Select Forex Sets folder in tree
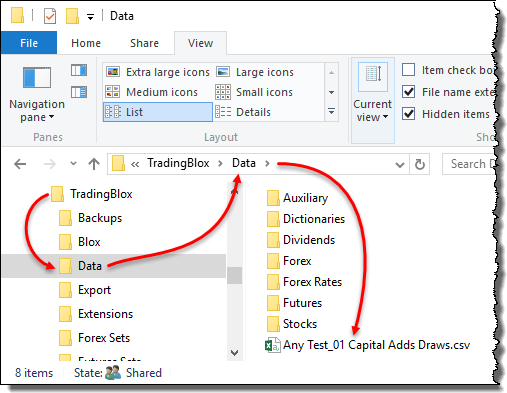Screen dimensions: 507x393 point(94,338)
